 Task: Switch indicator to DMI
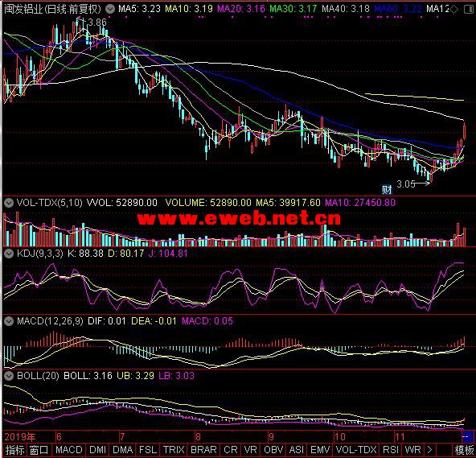click(98, 450)
